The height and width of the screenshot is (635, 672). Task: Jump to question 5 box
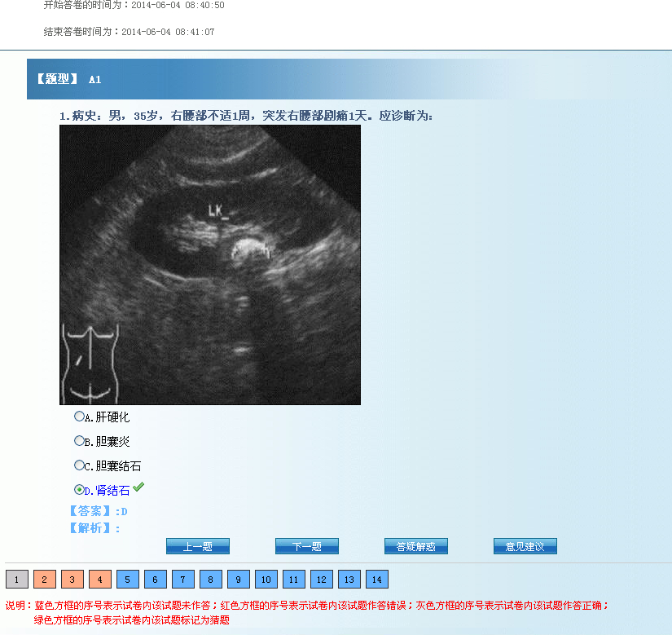(128, 580)
